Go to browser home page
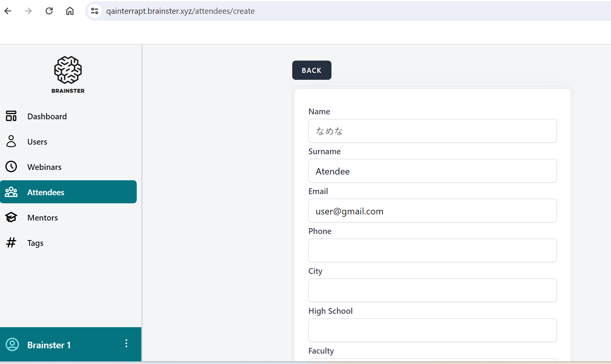Screen dimensions: 611x364 pyautogui.click(x=70, y=11)
